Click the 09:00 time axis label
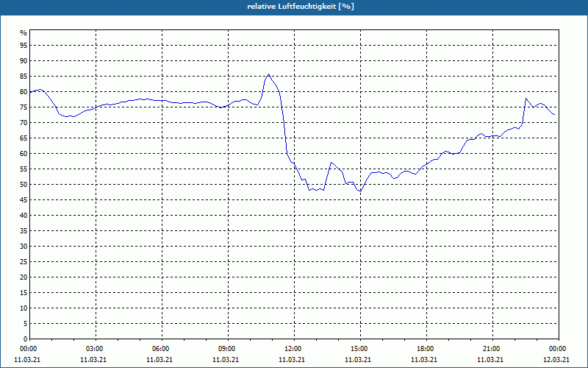The image size is (588, 368). (x=229, y=349)
